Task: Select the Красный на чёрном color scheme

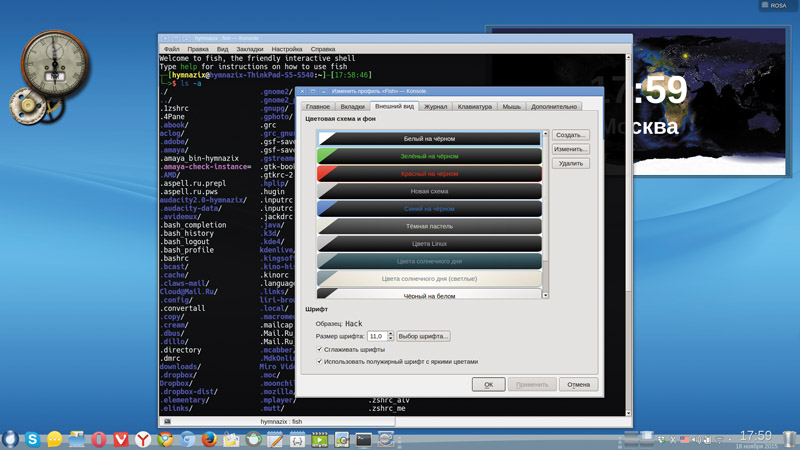Action: tap(429, 173)
